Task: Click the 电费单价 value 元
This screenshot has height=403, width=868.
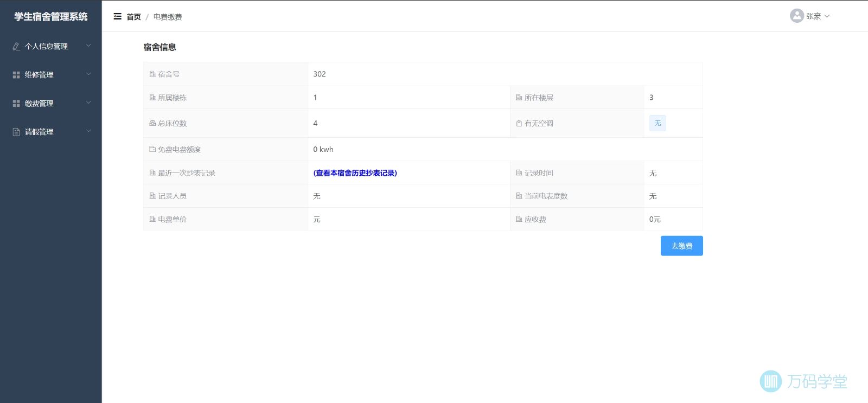Action: point(317,219)
